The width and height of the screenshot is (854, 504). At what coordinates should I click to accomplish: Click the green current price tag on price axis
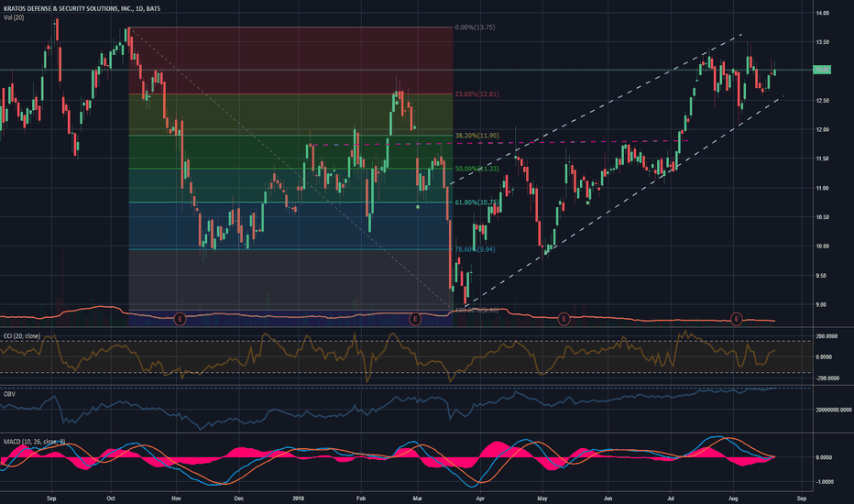(822, 70)
